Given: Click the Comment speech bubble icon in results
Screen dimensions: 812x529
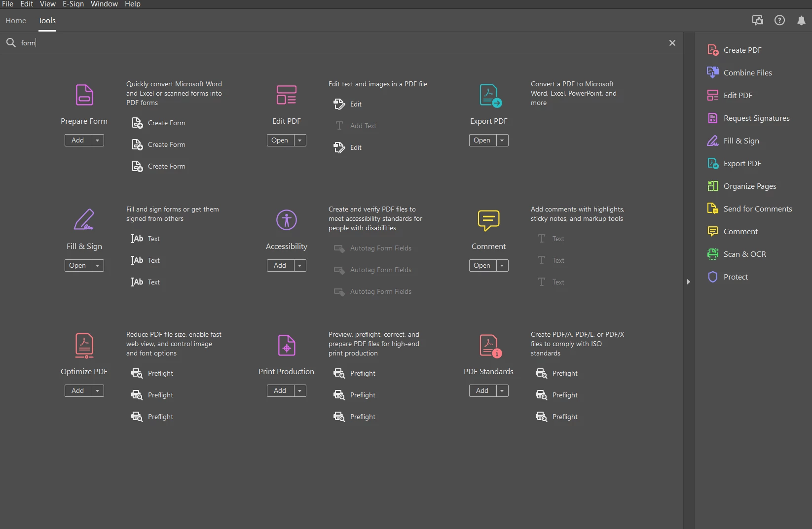Looking at the screenshot, I should click(489, 220).
